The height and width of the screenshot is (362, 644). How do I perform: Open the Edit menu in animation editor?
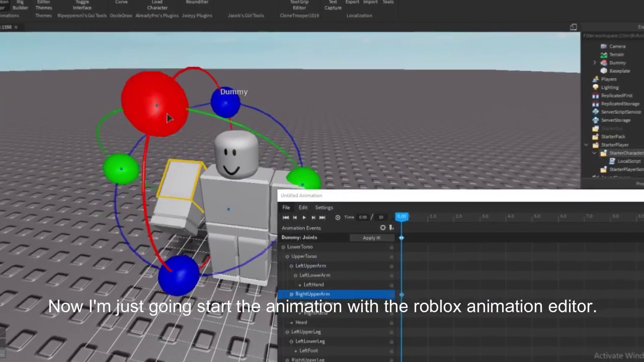[x=303, y=207]
